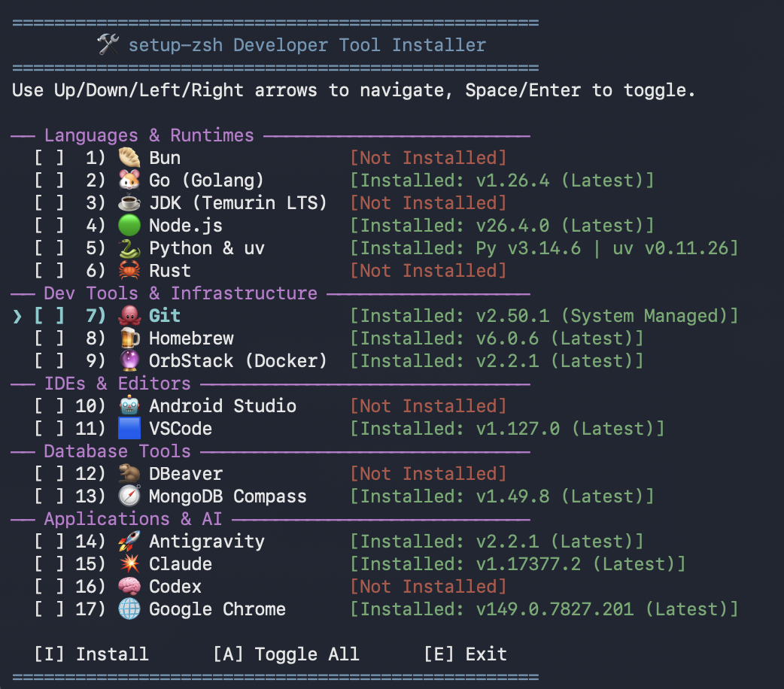Click the Codex brain icon
The image size is (784, 689).
pyautogui.click(x=129, y=587)
